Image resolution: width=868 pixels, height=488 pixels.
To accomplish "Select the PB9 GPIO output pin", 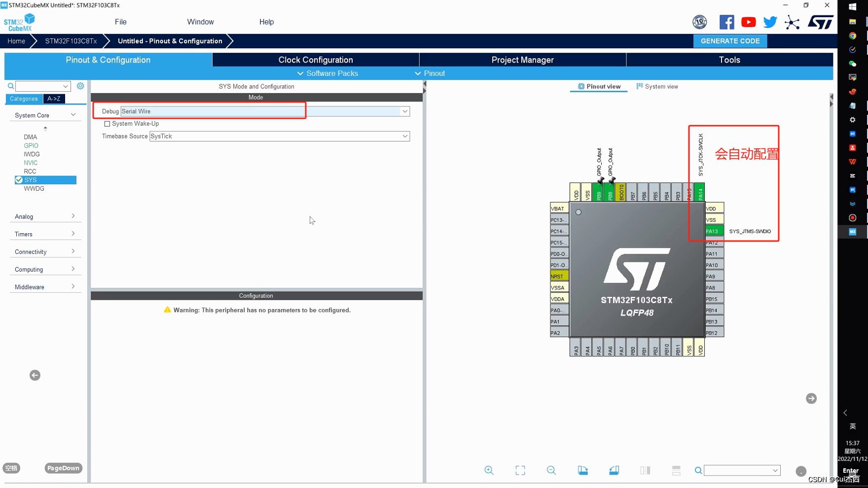I will [x=598, y=192].
